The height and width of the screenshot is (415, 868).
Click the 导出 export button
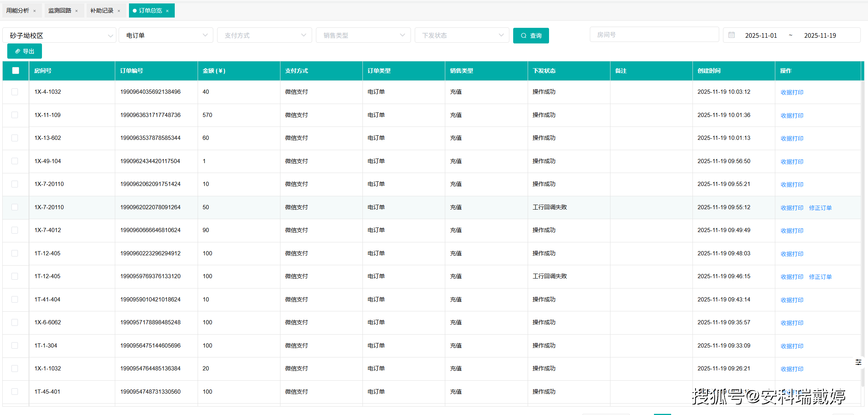(24, 51)
